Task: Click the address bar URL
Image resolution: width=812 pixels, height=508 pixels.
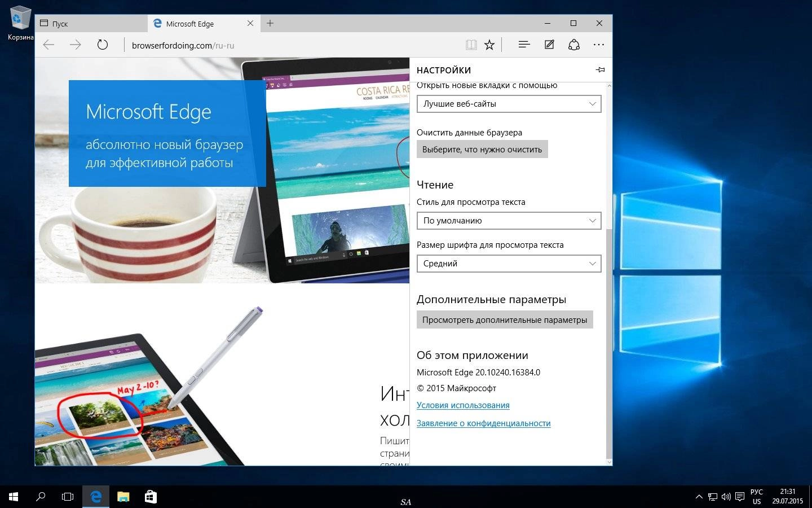Action: click(183, 45)
